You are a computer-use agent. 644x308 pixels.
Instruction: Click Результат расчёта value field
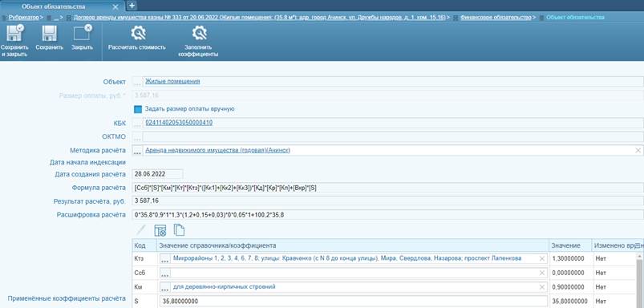pos(387,201)
